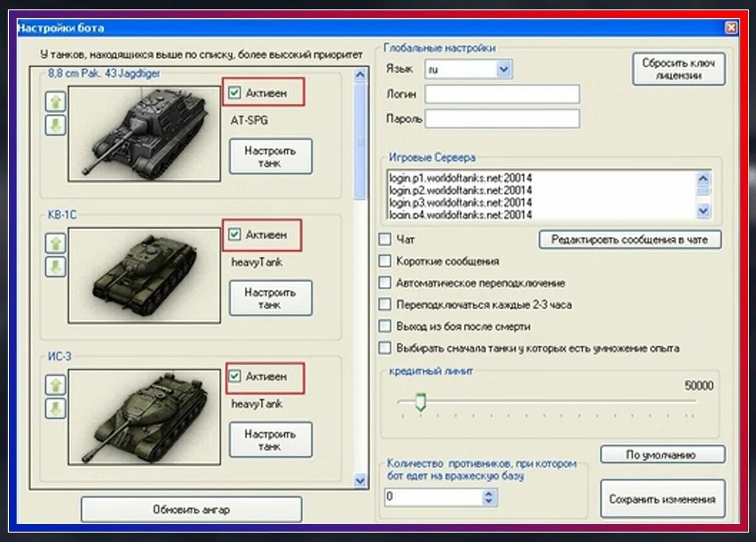Decrease enemy count with stepper down arrow
The image size is (756, 542).
[490, 501]
